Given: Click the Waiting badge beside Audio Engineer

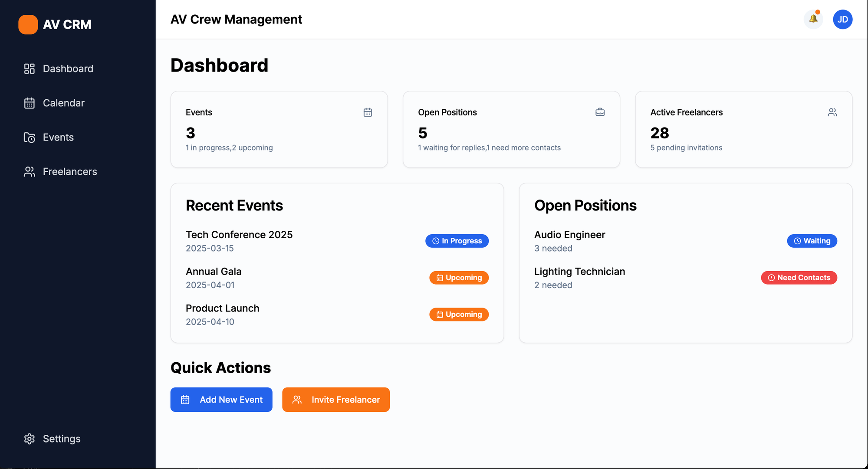Looking at the screenshot, I should point(812,241).
